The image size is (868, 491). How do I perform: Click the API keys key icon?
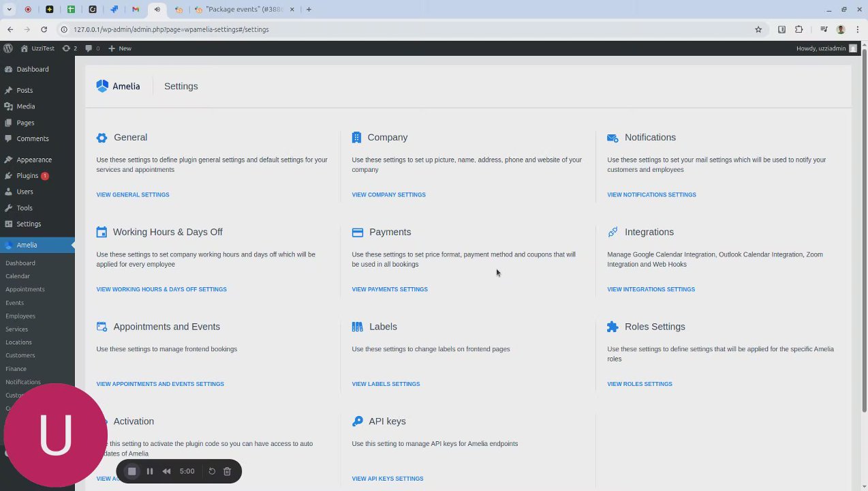pyautogui.click(x=357, y=421)
